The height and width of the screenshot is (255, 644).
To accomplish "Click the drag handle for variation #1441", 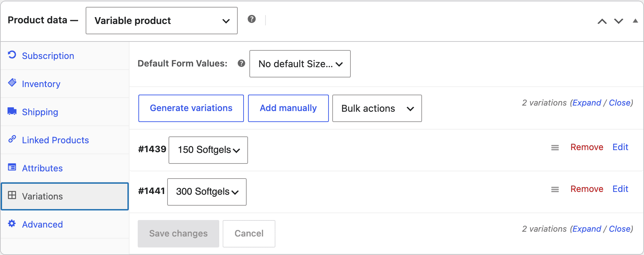I will (555, 190).
